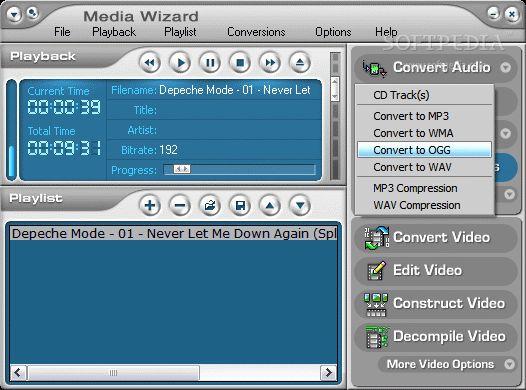Screen dimensions: 526x390
Task: Click the playlist horizontal scrollbar thumb
Action: tap(113, 373)
